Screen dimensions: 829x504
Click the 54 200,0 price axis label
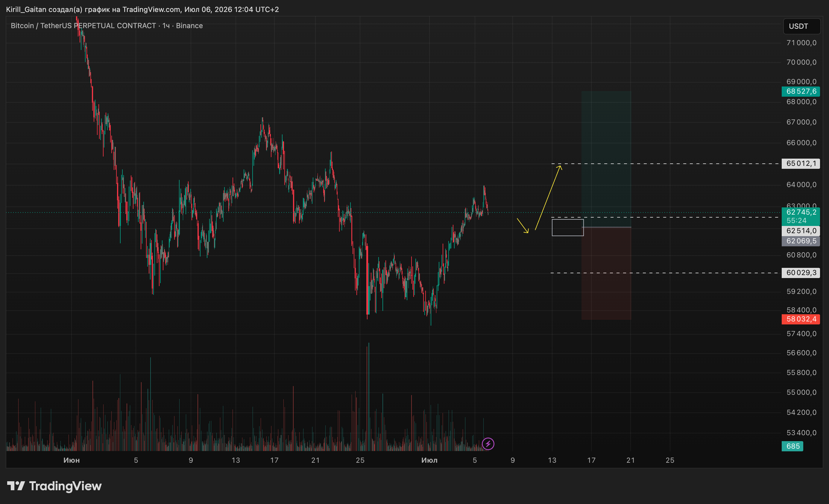click(x=801, y=413)
